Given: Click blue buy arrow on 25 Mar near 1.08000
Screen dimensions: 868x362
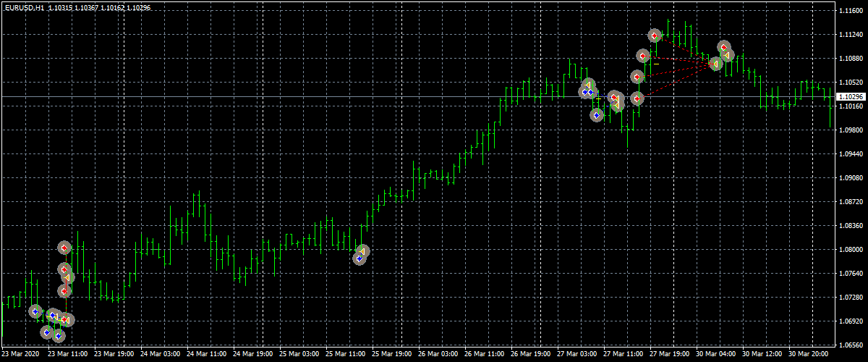Looking at the screenshot, I should tap(359, 258).
